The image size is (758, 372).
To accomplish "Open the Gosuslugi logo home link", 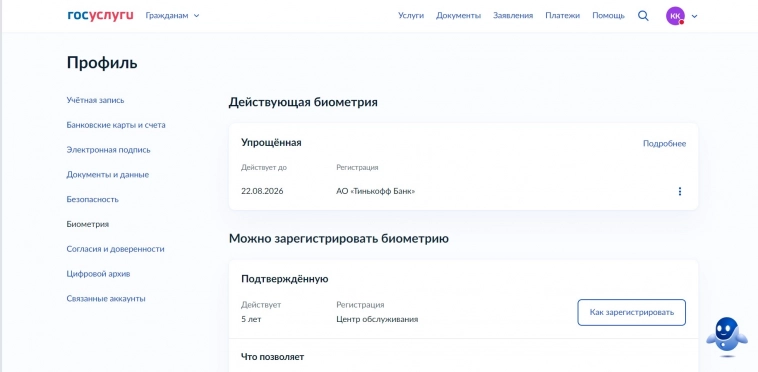I will [x=100, y=15].
